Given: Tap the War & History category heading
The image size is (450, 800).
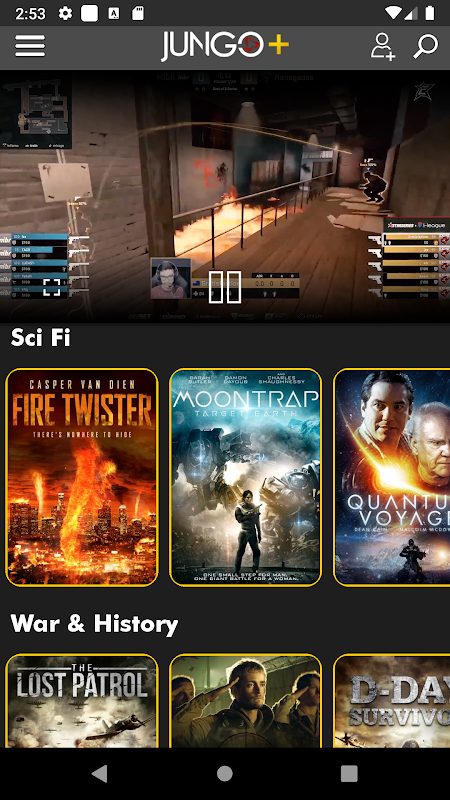Looking at the screenshot, I should (x=94, y=623).
